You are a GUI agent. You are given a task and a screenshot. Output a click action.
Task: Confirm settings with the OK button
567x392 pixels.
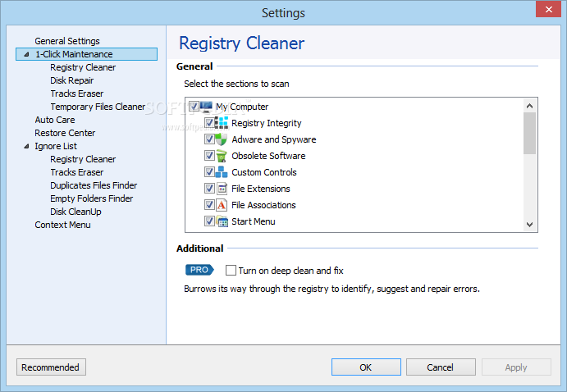click(366, 367)
